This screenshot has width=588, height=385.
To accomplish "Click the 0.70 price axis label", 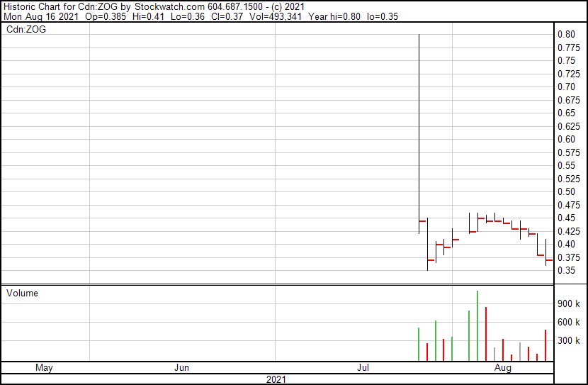I will [566, 87].
